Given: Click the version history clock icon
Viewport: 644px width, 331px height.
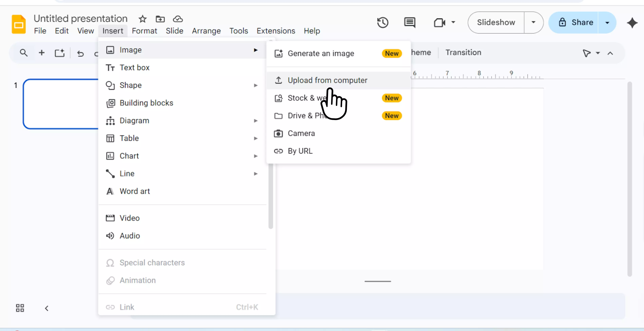Looking at the screenshot, I should click(x=382, y=23).
